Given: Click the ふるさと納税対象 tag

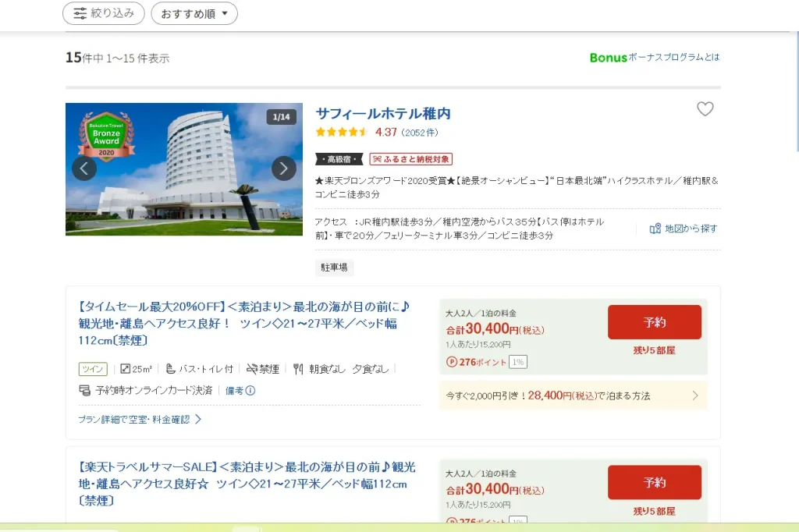Looking at the screenshot, I should pos(410,159).
